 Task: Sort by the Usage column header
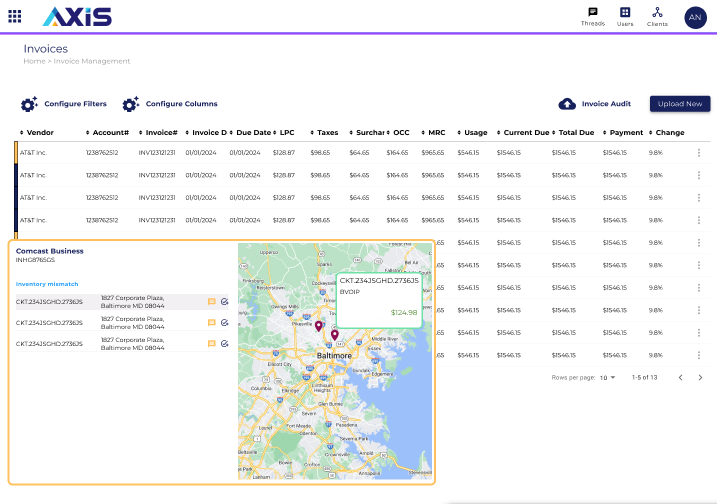coord(472,133)
